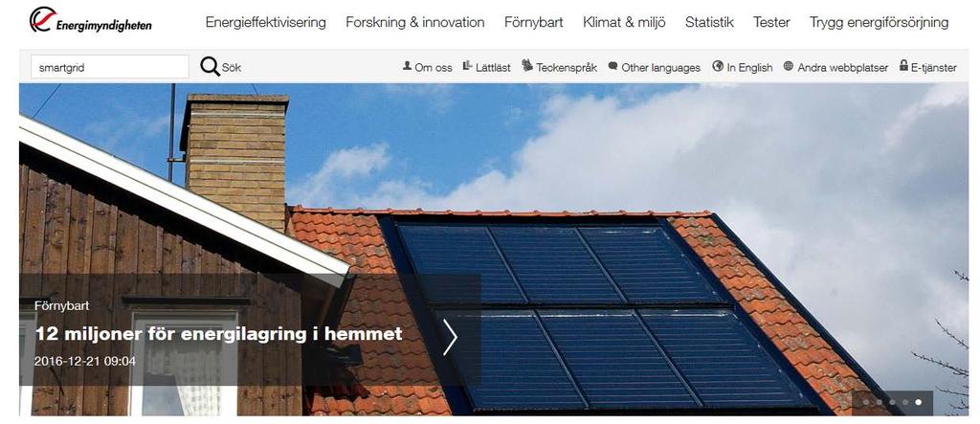980x424 pixels.
Task: Select the third carousel dot indicator
Action: tap(893, 402)
